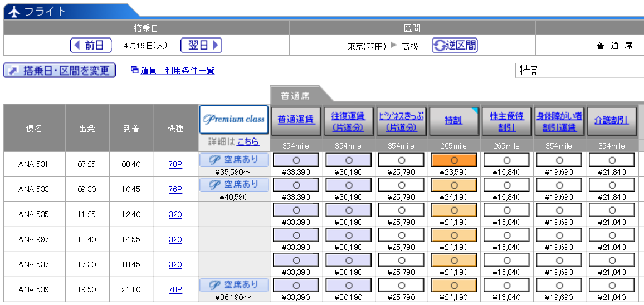Image resolution: width=644 pixels, height=305 pixels.
Task: Select 特割 ¥24,190 for ANA 533
Action: point(454,185)
